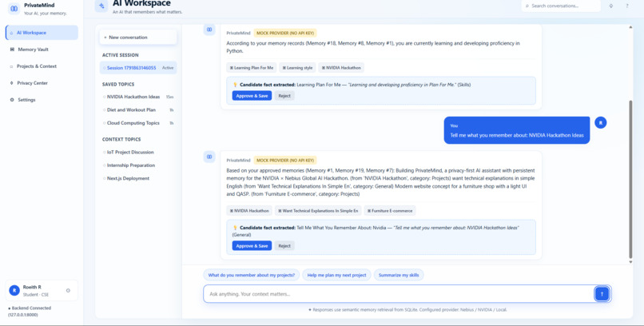This screenshot has height=326, width=644.
Task: Click the Want Technical Explanations In Simple En tag
Action: click(x=318, y=211)
